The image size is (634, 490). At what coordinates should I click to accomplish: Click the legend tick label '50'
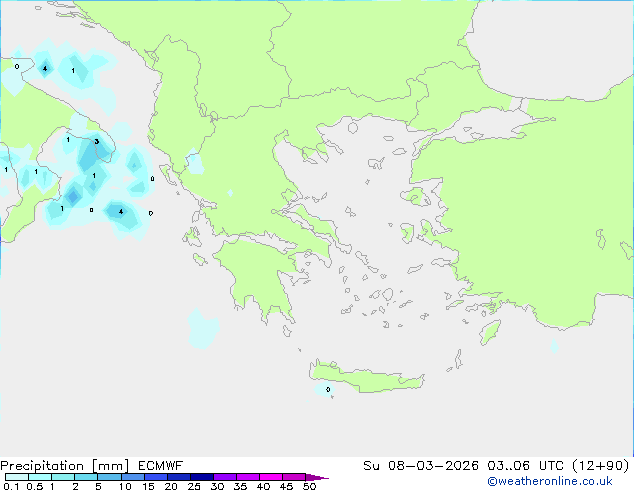(x=309, y=486)
